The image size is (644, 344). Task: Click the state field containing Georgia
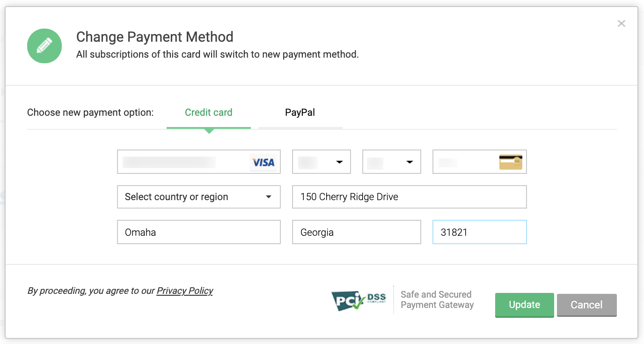click(x=356, y=232)
